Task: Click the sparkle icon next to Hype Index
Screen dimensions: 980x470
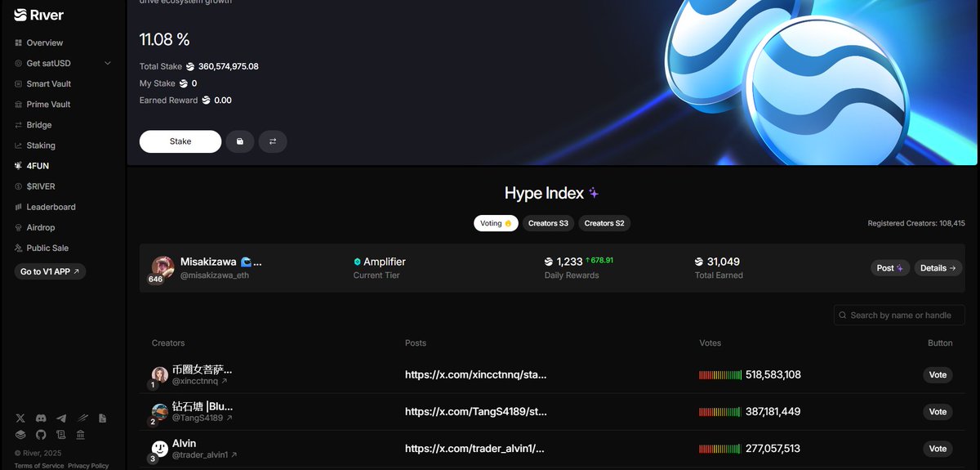Action: point(594,194)
